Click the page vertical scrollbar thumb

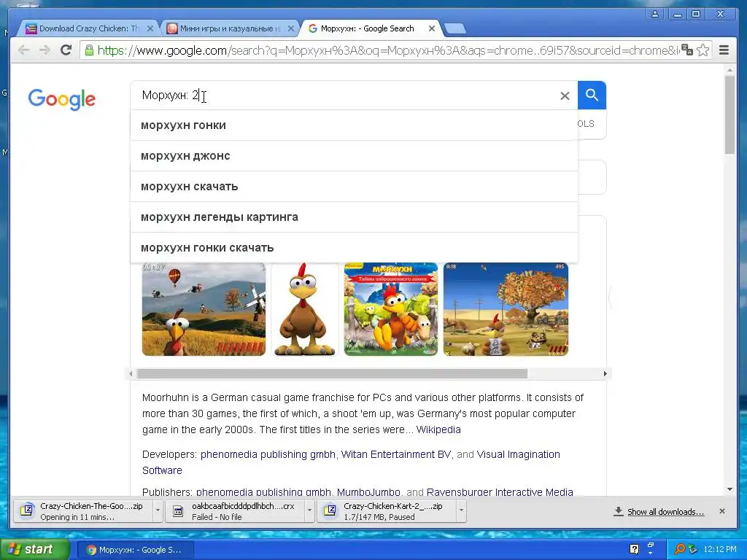tap(729, 114)
